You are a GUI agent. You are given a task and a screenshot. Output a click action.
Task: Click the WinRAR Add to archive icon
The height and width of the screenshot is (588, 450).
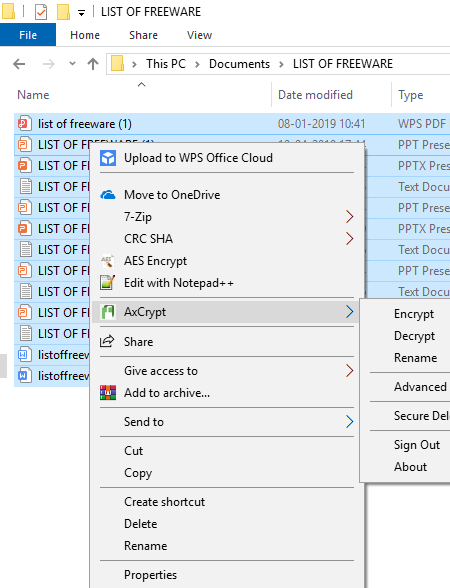pos(108,393)
